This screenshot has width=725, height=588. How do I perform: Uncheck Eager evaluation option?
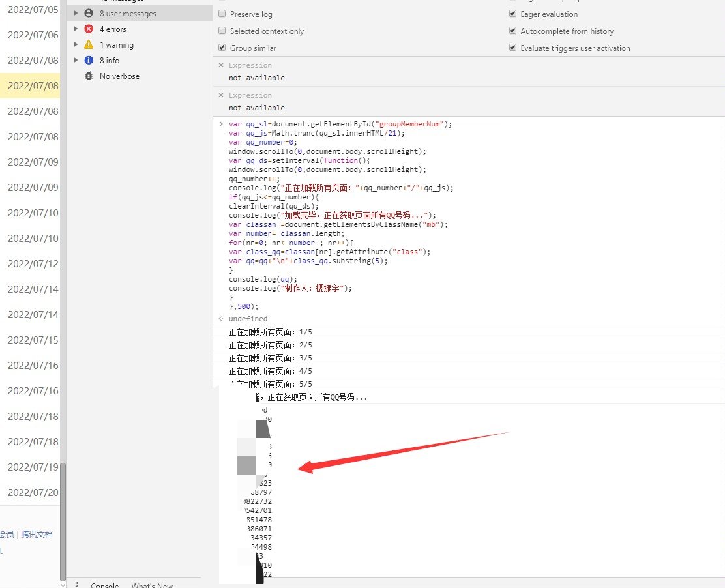[513, 14]
